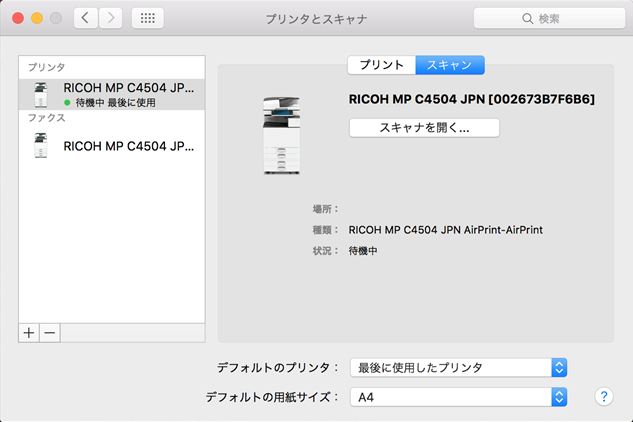Image resolution: width=633 pixels, height=422 pixels.
Task: Show all preferences via the grid icon
Action: click(x=147, y=19)
